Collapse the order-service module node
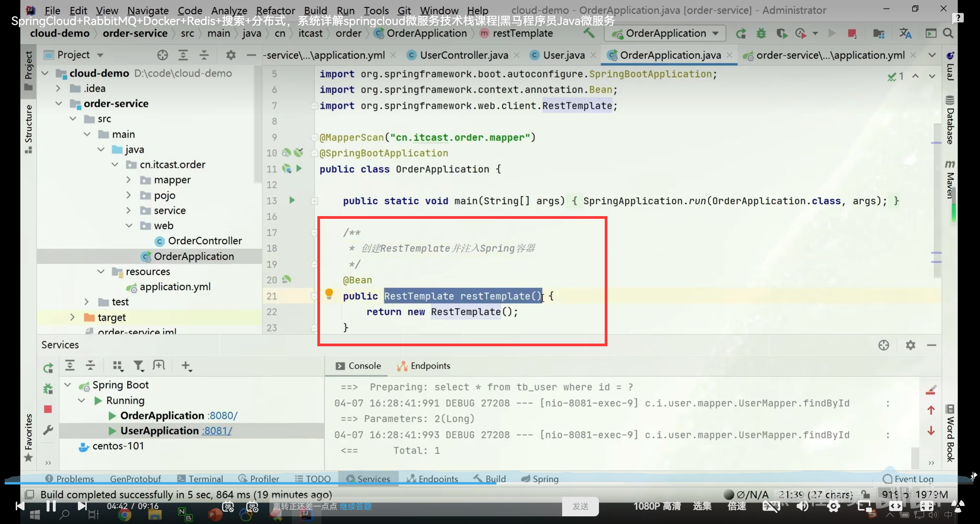Screen dimensions: 980x524 point(59,103)
